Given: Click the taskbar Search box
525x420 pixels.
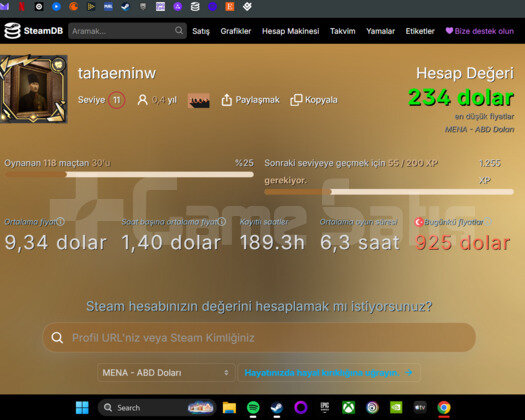Looking at the screenshot, I should [x=157, y=408].
